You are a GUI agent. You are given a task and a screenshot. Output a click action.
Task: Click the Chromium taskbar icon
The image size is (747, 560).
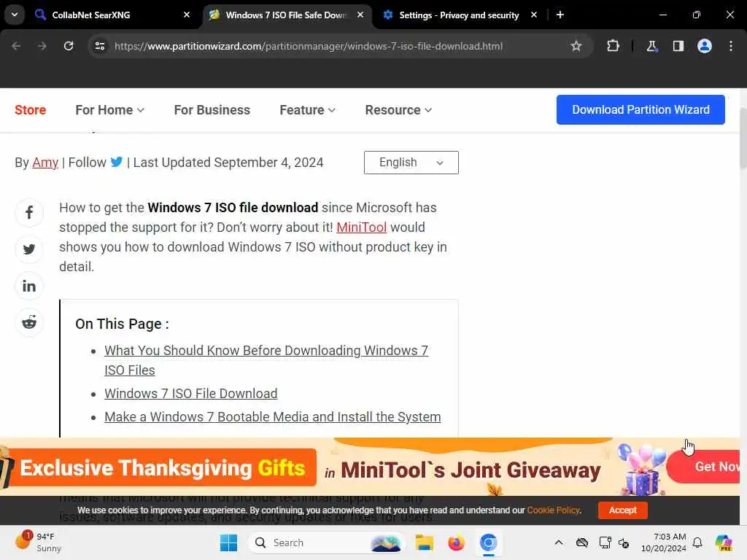coord(488,542)
